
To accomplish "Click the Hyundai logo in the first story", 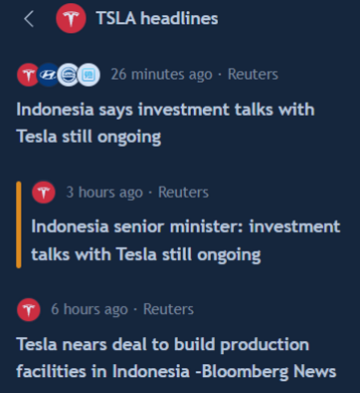I will click(x=48, y=75).
